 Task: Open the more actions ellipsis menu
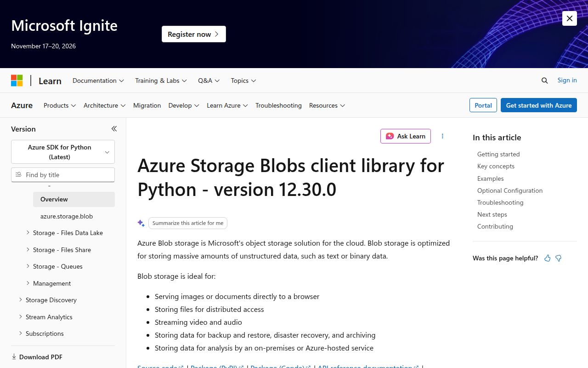(442, 136)
